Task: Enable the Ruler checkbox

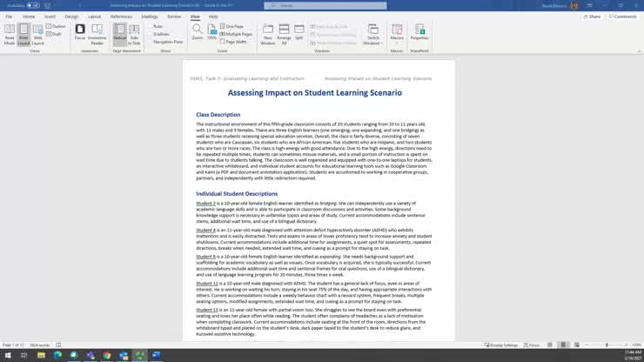Action: pyautogui.click(x=150, y=26)
